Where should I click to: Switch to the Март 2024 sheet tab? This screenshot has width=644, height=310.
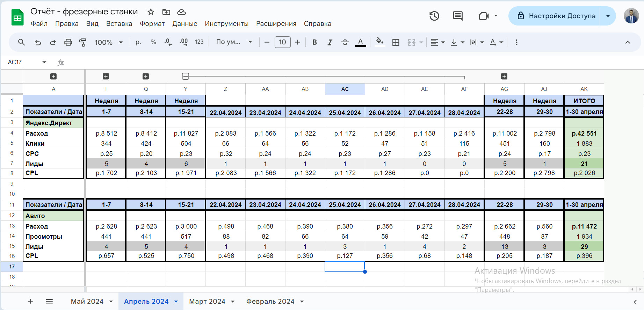click(x=207, y=301)
